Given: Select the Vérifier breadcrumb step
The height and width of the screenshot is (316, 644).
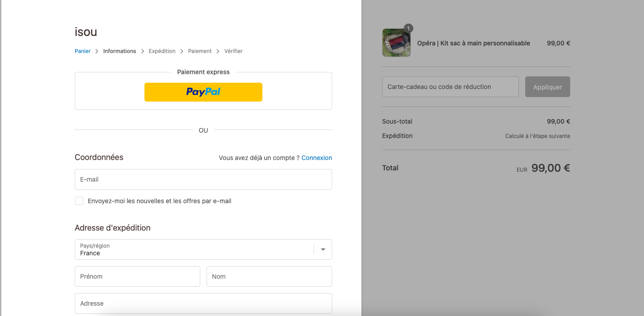Looking at the screenshot, I should pyautogui.click(x=233, y=51).
